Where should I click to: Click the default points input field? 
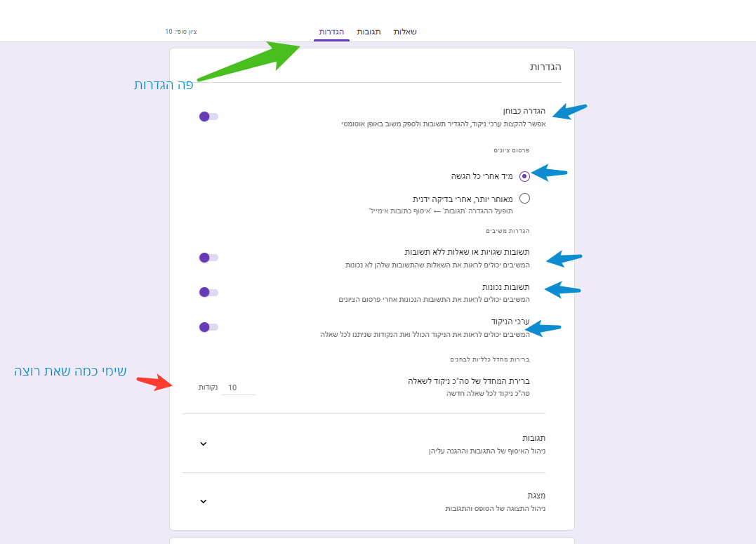[x=238, y=387]
